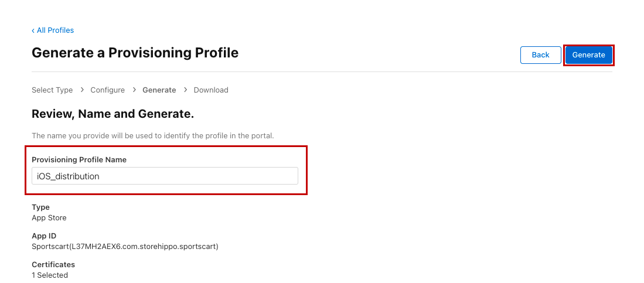Focus the Provisioning Profile Name field
Image resolution: width=644 pixels, height=283 pixels.
165,176
